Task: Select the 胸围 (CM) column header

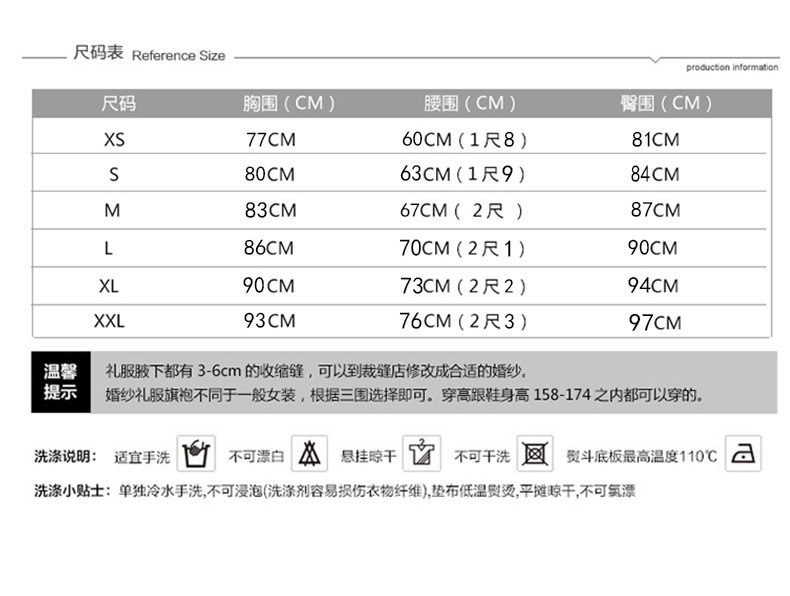Action: [x=289, y=104]
